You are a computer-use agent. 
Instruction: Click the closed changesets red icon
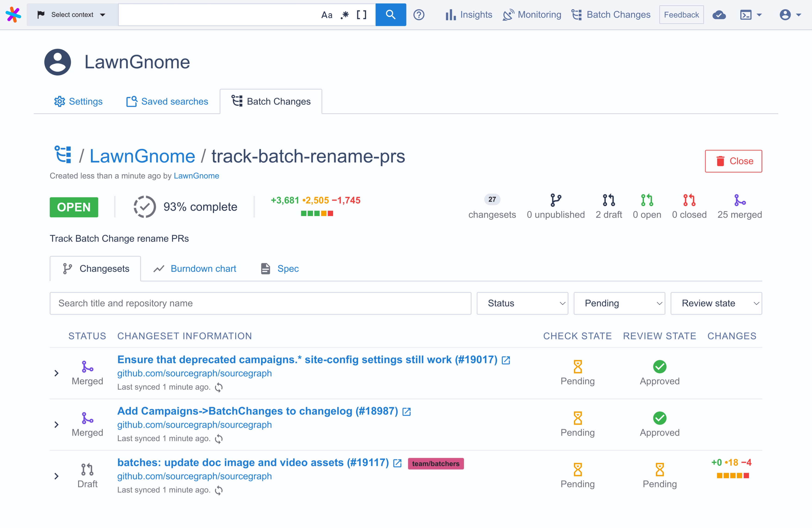[x=689, y=200]
